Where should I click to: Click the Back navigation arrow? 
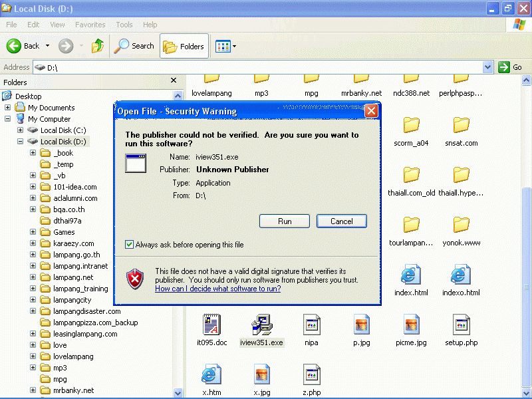click(24, 46)
